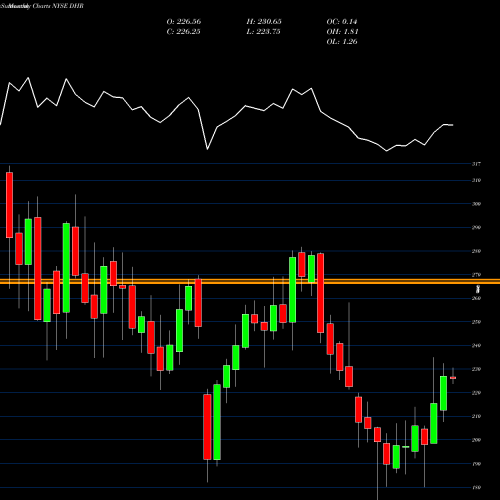Select the 260 price axis label
Image resolution: width=500 pixels, height=500 pixels.
click(x=476, y=298)
